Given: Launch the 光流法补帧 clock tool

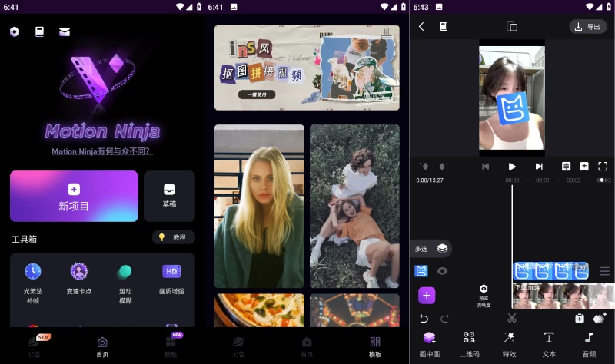Looking at the screenshot, I should point(33,283).
